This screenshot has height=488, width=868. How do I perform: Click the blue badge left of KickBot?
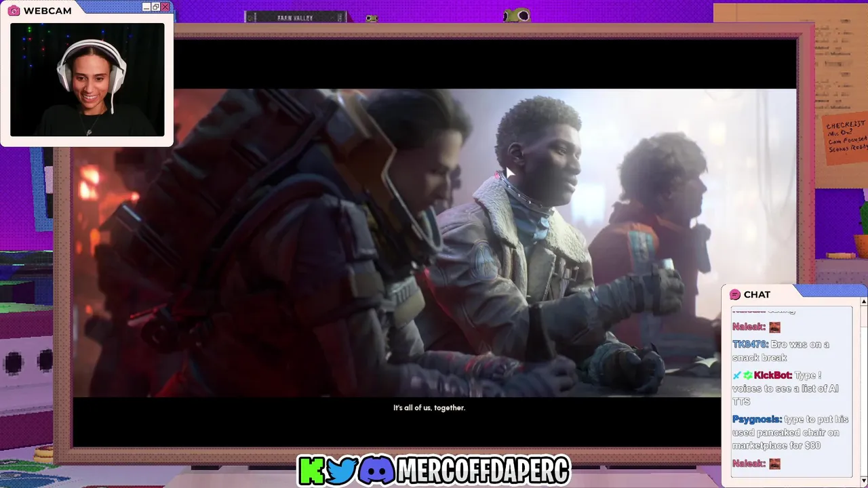coord(737,375)
